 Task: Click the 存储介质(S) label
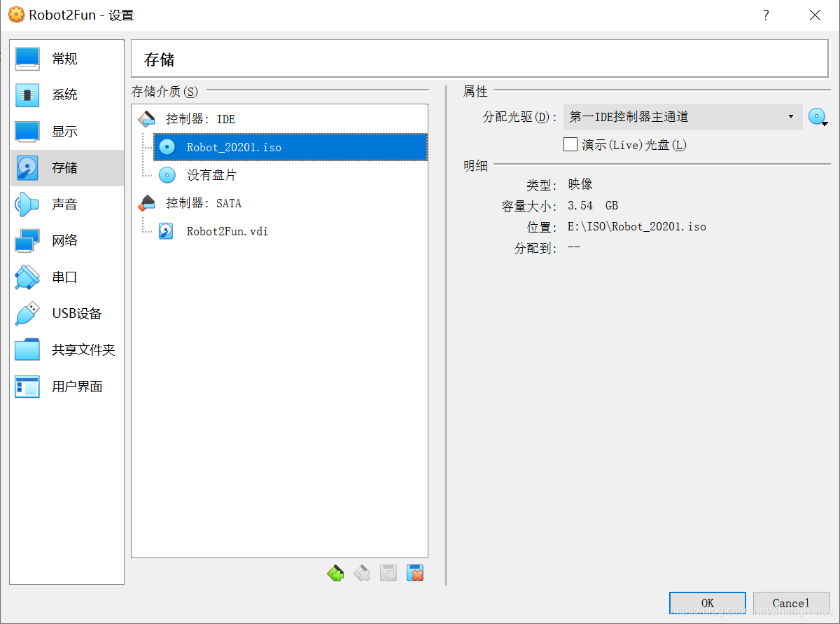pos(164,92)
